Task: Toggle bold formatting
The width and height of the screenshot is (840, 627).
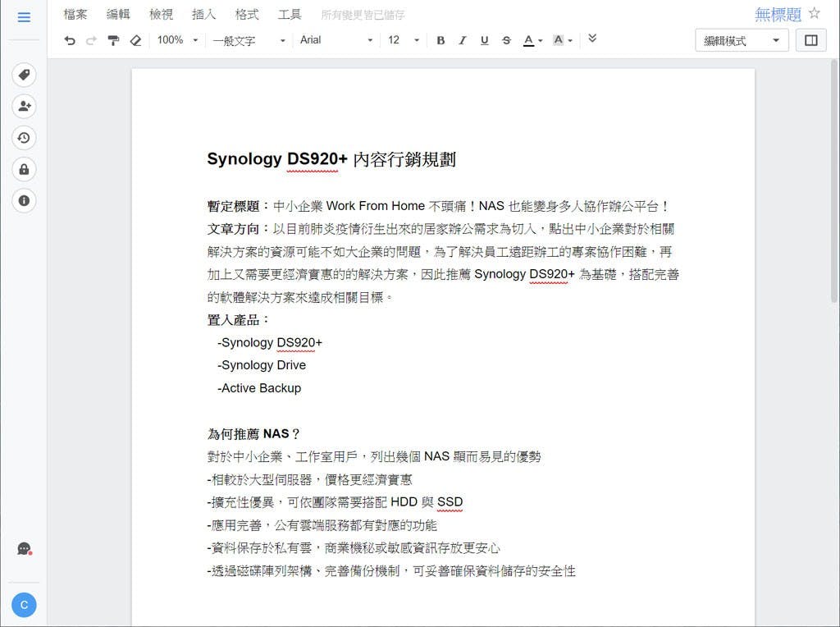Action: coord(441,40)
